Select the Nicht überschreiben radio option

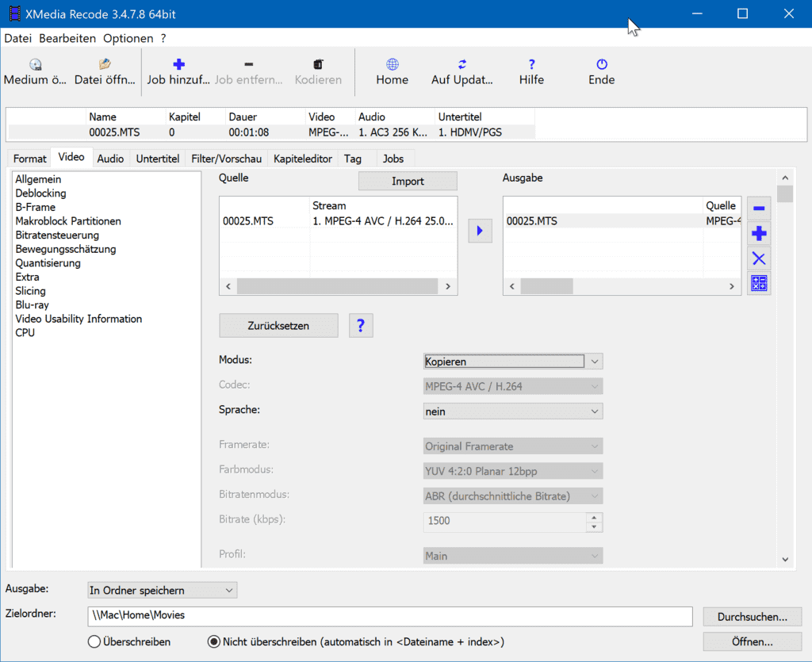(213, 641)
